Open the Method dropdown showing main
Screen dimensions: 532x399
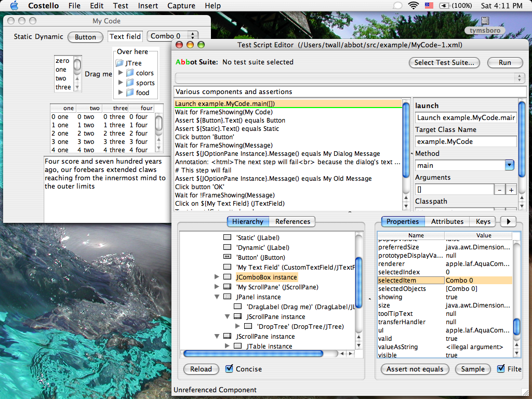click(x=509, y=165)
